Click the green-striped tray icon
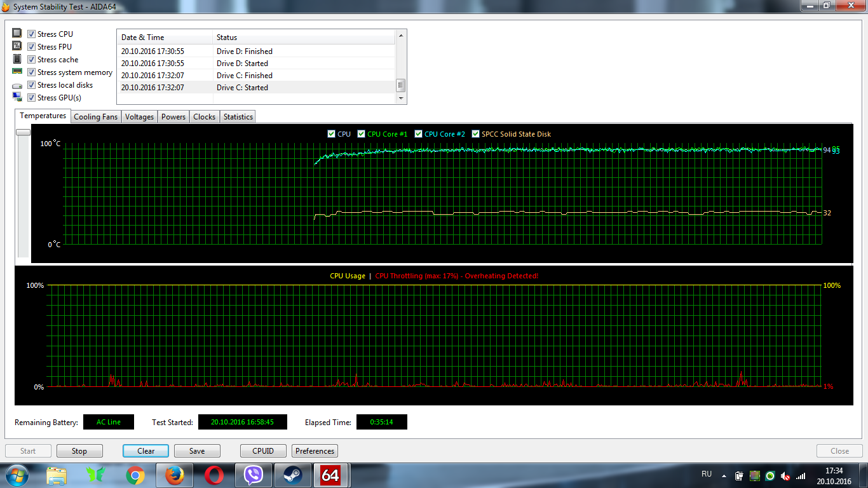 [x=755, y=475]
